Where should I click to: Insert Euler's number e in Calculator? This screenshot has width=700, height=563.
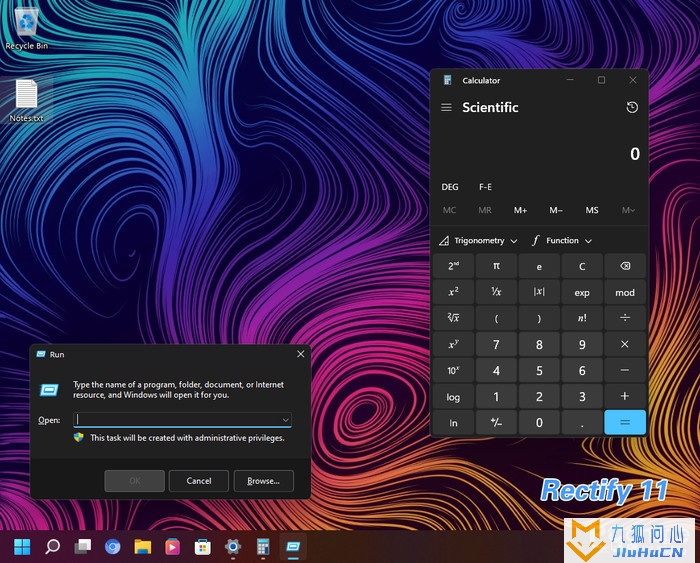coord(539,266)
